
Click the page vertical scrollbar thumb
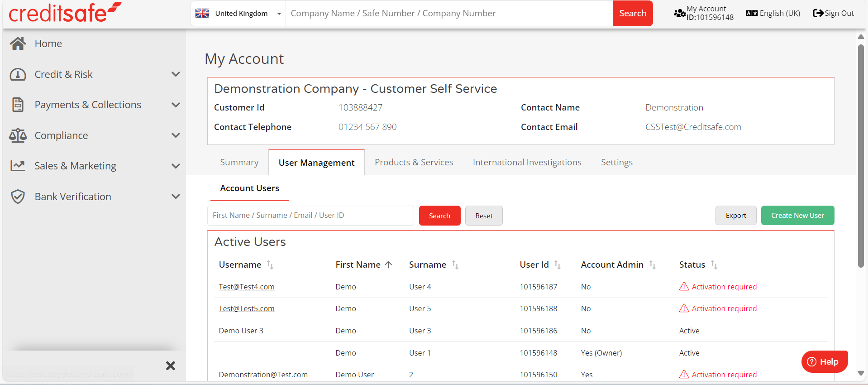click(x=861, y=156)
